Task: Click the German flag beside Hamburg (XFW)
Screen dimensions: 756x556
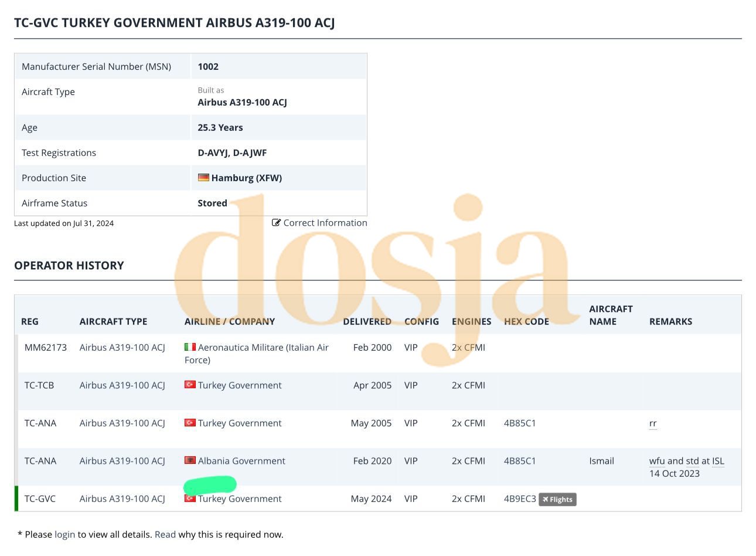Action: [203, 177]
